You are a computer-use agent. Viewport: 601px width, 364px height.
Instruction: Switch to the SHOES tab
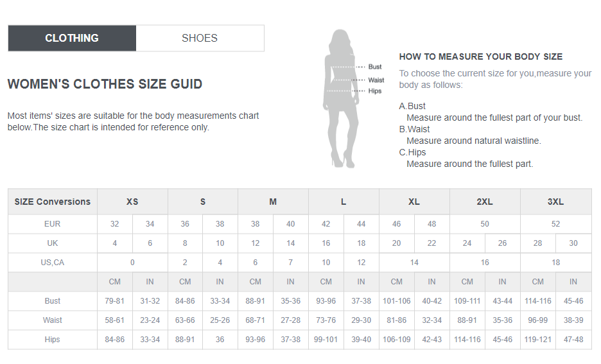[x=200, y=39]
